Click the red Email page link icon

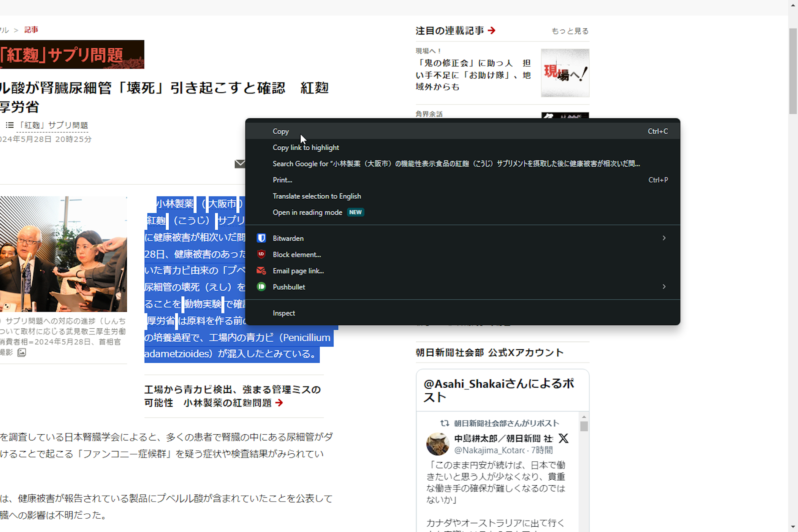[261, 271]
